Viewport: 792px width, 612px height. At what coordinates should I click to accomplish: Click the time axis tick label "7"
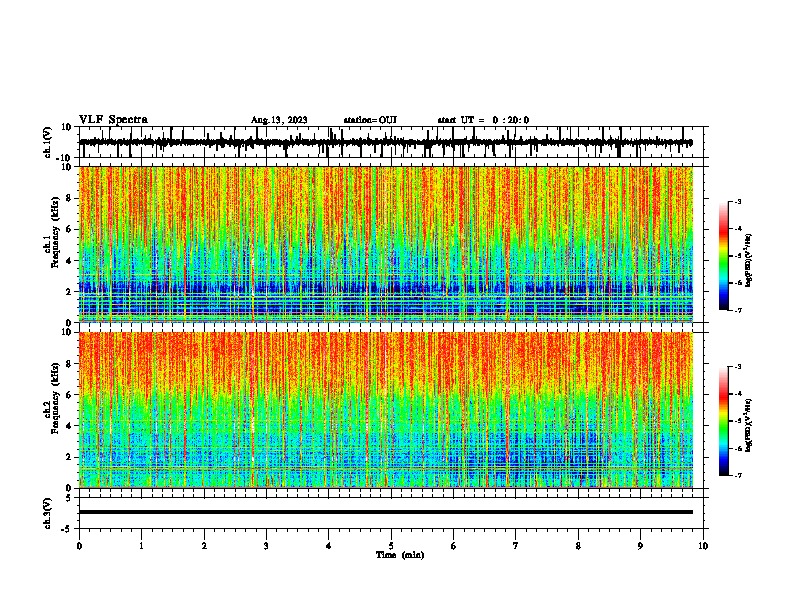click(x=516, y=546)
